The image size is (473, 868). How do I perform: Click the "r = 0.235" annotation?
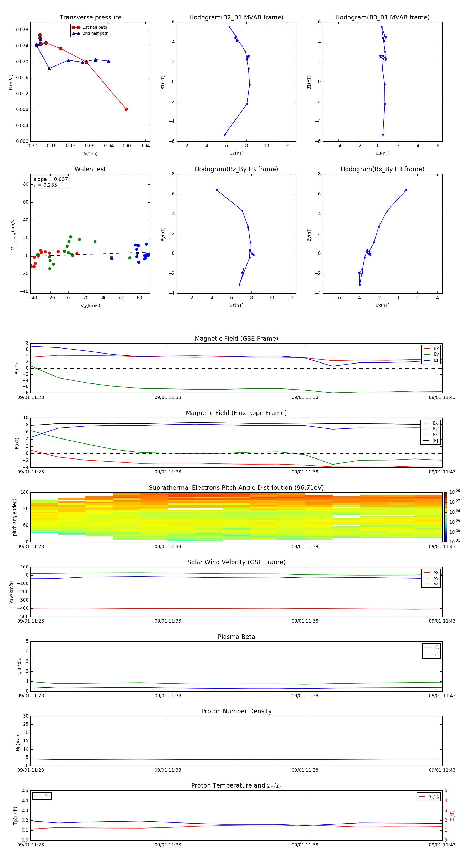[45, 185]
